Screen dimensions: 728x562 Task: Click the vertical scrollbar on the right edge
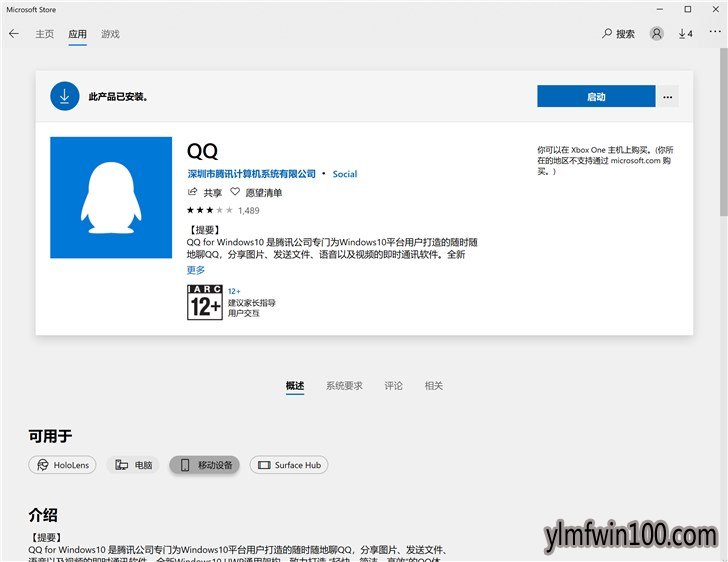(x=724, y=132)
